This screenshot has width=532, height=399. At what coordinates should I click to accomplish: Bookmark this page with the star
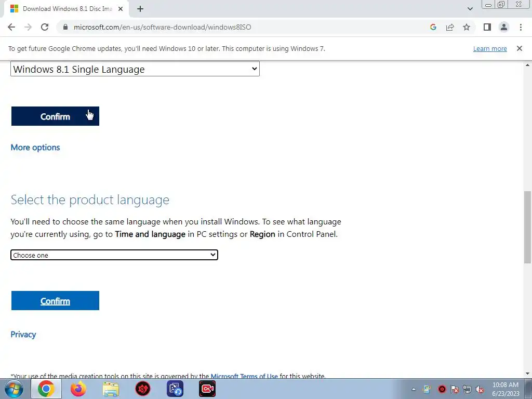point(467,27)
